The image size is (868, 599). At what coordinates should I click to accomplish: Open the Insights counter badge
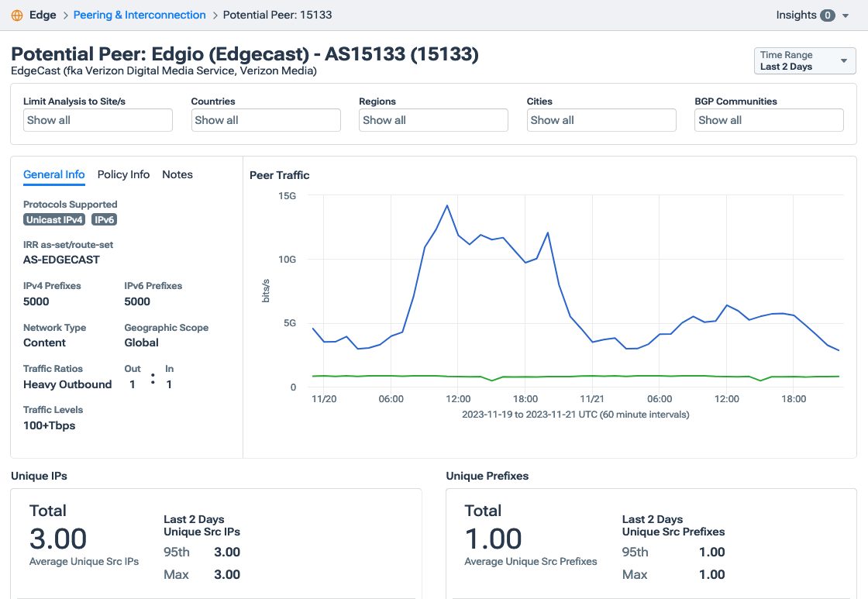(x=828, y=15)
